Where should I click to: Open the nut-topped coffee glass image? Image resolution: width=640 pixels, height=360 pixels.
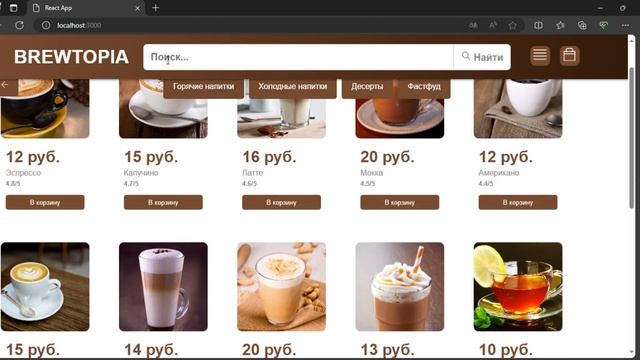pos(281,287)
